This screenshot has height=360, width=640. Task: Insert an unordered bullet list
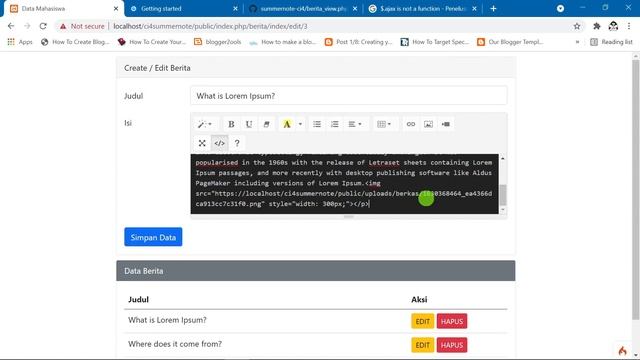coord(317,124)
